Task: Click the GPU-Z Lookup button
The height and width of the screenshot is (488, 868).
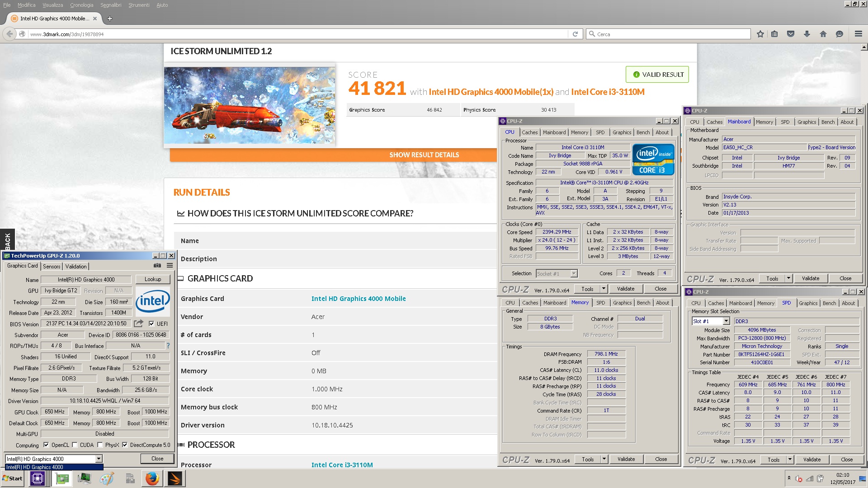Action: click(x=152, y=279)
